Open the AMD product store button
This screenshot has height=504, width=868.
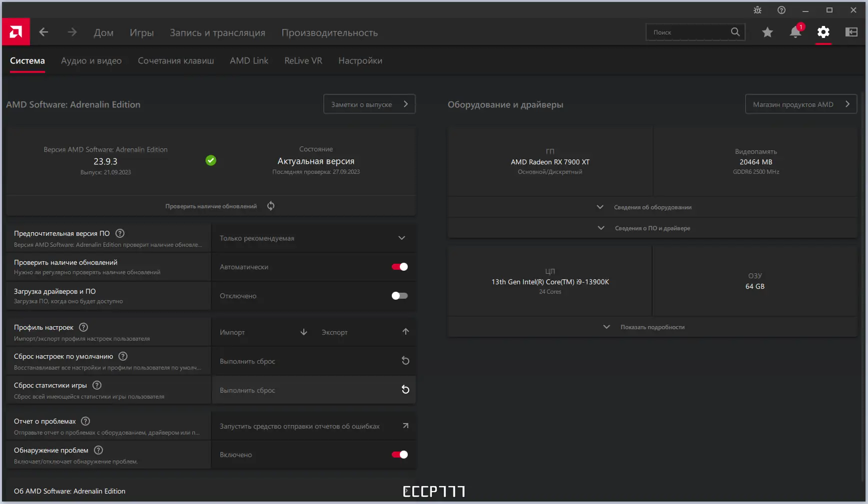tap(801, 104)
